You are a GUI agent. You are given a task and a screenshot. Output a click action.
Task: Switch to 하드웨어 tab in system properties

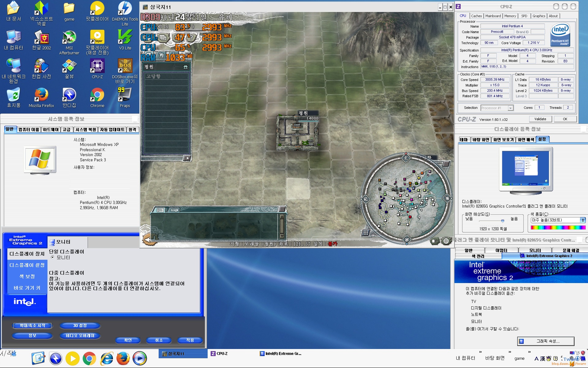(51, 130)
